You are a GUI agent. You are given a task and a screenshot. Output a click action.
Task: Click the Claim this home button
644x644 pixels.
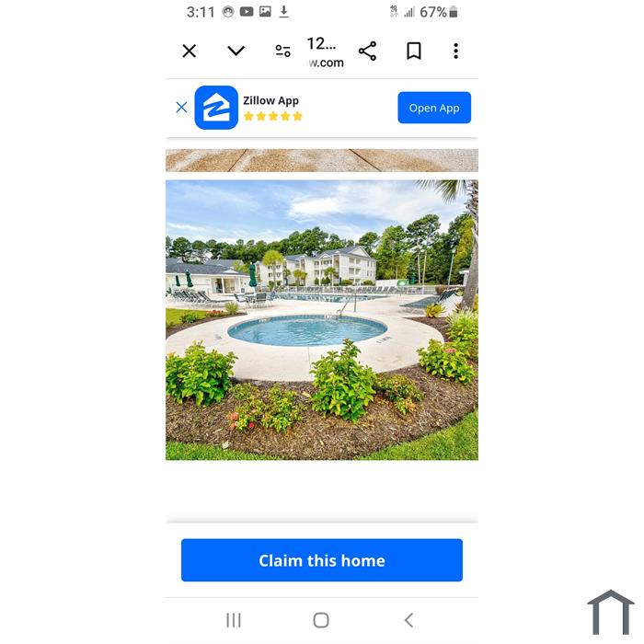tap(322, 560)
